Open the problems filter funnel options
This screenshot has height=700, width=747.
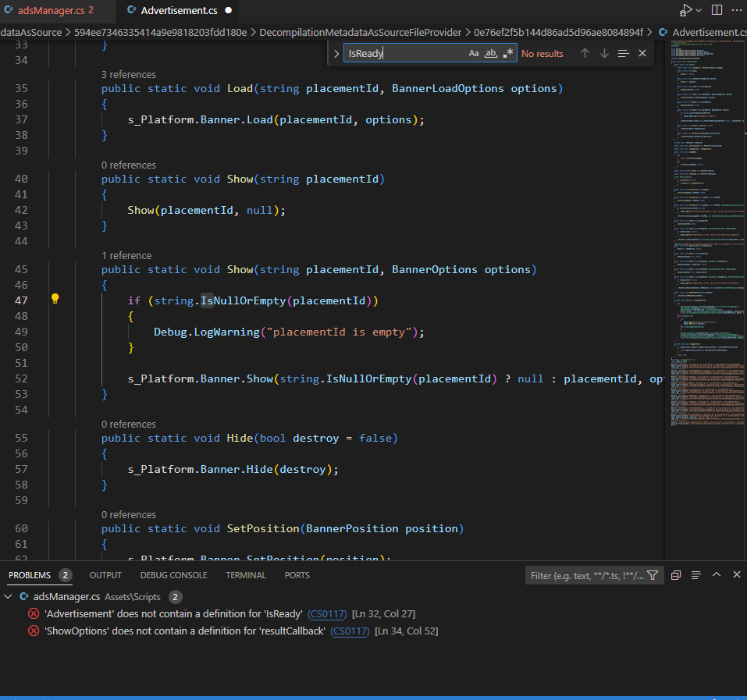pyautogui.click(x=653, y=576)
